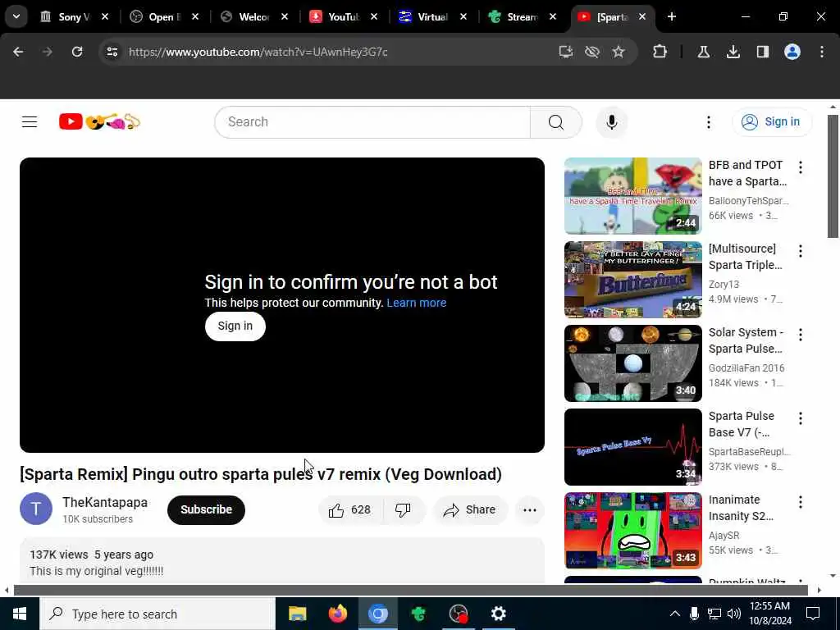
Task: Switch to the Virtual tab
Action: 432,16
